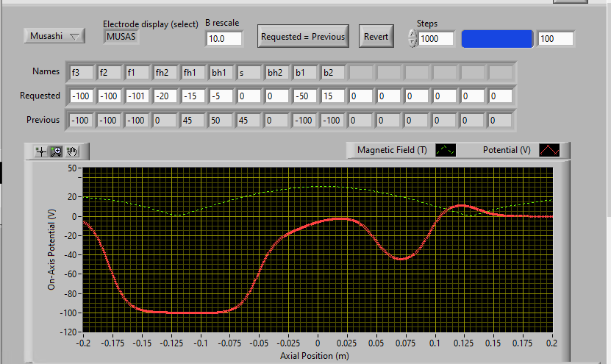611x364 pixels.
Task: Click Previous value 45 for fh1
Action: coord(193,120)
